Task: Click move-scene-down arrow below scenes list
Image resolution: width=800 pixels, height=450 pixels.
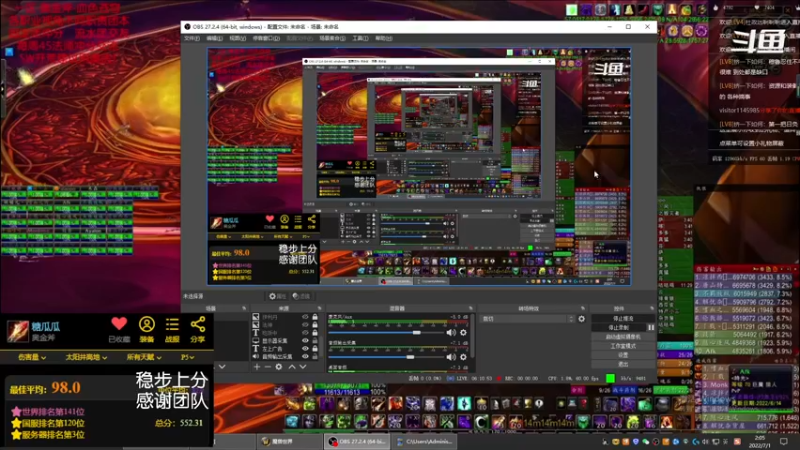Action: coord(222,366)
